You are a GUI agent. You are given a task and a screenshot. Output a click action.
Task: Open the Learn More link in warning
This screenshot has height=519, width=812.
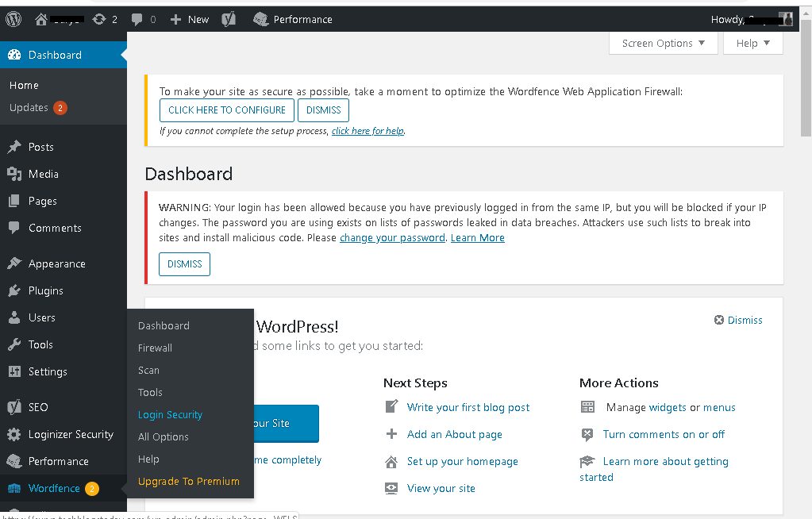point(478,238)
